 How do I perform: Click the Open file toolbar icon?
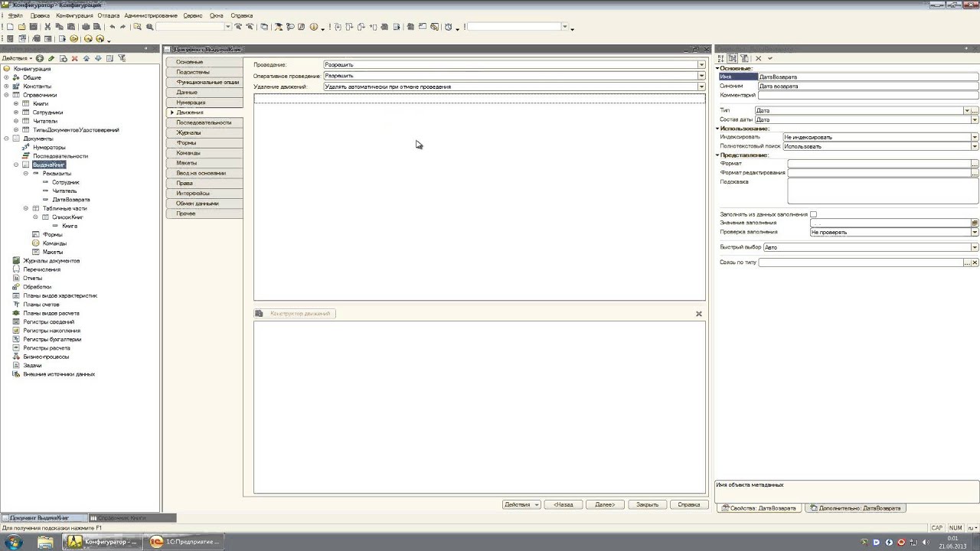pos(21,27)
